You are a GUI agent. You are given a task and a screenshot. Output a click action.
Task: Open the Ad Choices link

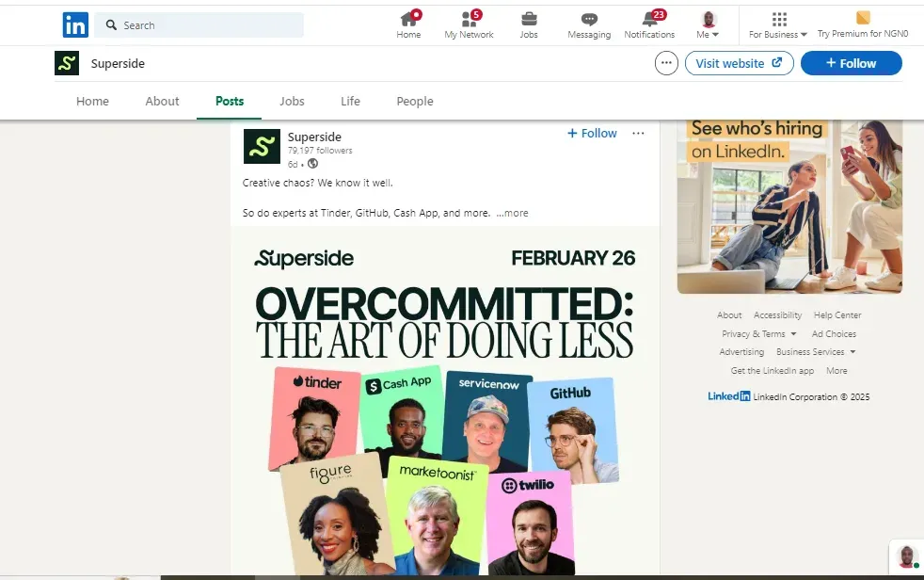click(834, 333)
